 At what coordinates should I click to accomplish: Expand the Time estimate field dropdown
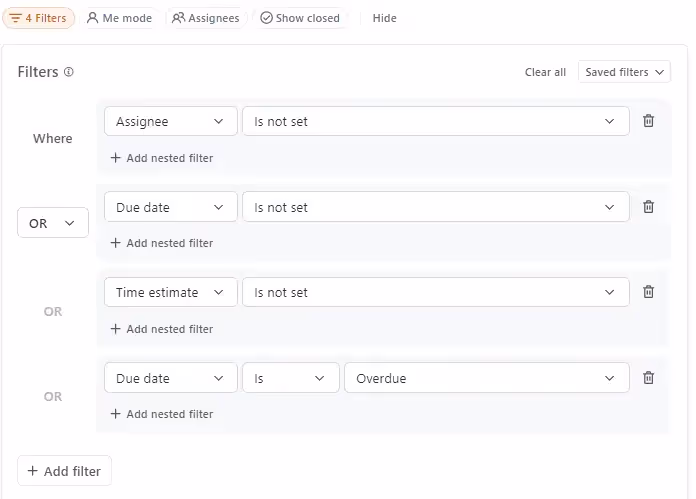click(170, 292)
